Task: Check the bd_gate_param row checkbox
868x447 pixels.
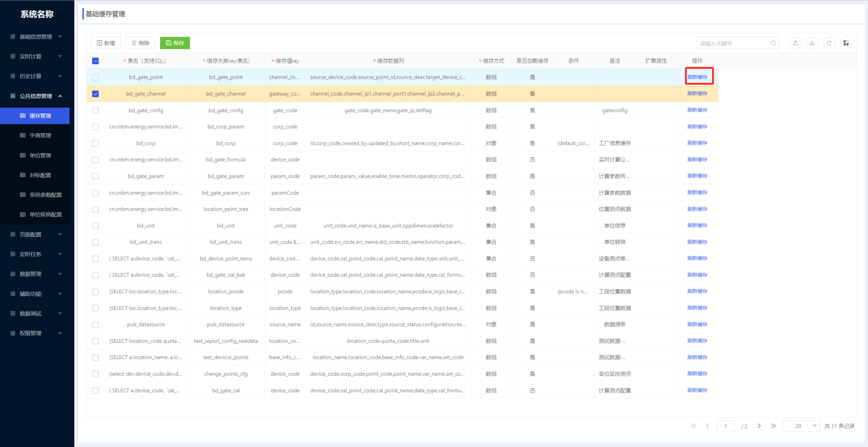Action: click(95, 176)
